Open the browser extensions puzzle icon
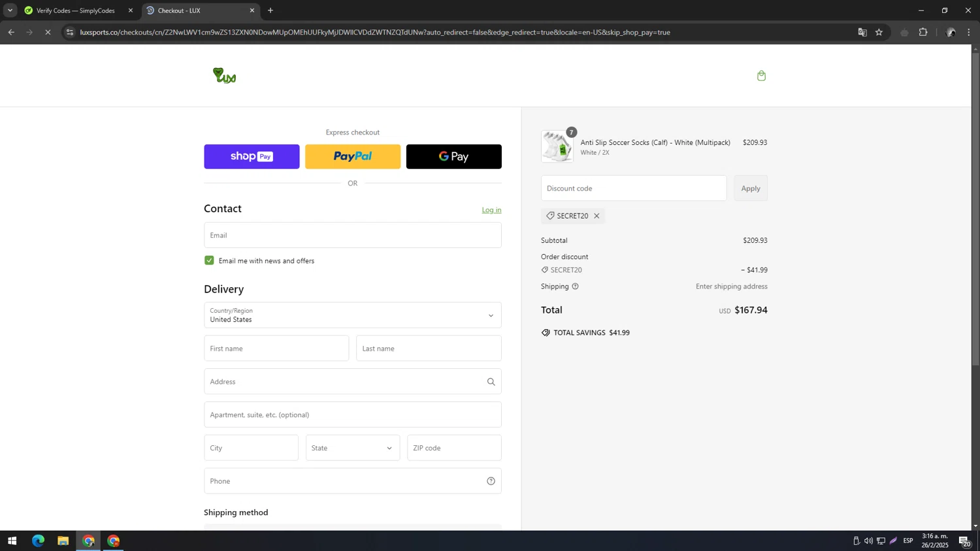 tap(923, 32)
